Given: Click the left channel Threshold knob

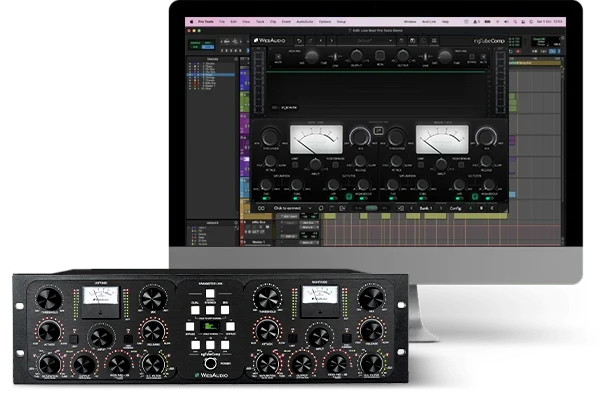Looking at the screenshot, I should [x=271, y=136].
